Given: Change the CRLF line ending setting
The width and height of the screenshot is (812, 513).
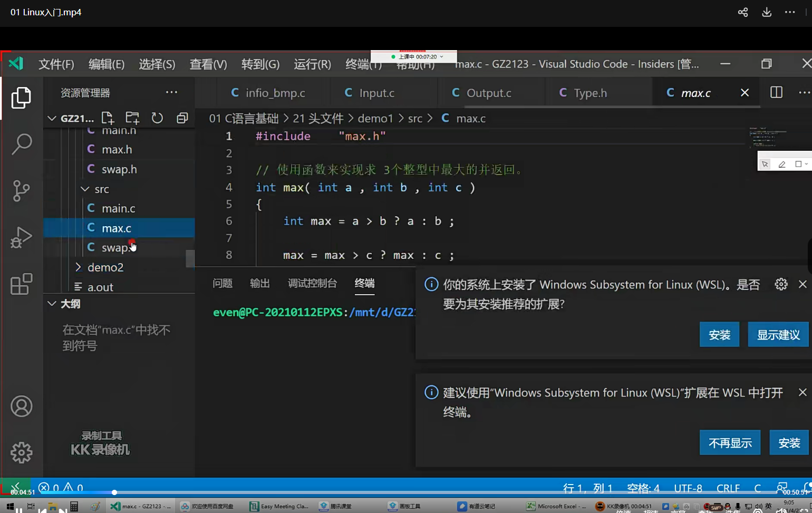Looking at the screenshot, I should click(x=728, y=488).
